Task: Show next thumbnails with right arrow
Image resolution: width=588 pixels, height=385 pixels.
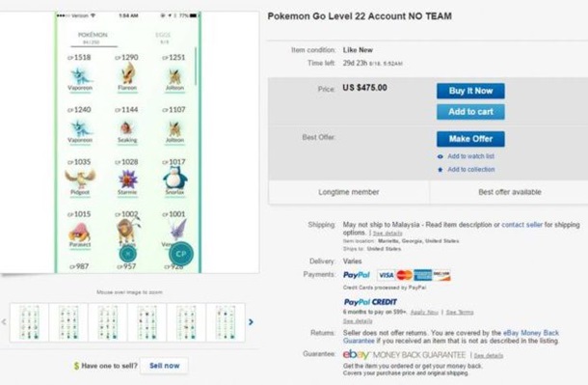Action: pyautogui.click(x=251, y=322)
